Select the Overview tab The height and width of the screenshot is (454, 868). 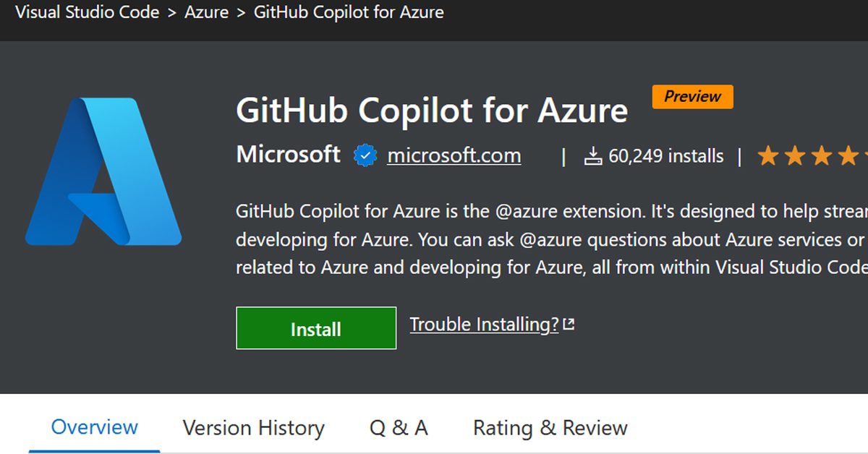coord(94,427)
